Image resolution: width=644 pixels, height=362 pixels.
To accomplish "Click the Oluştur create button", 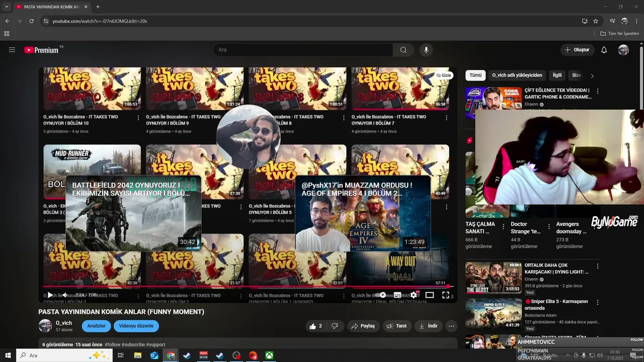I will [x=577, y=50].
